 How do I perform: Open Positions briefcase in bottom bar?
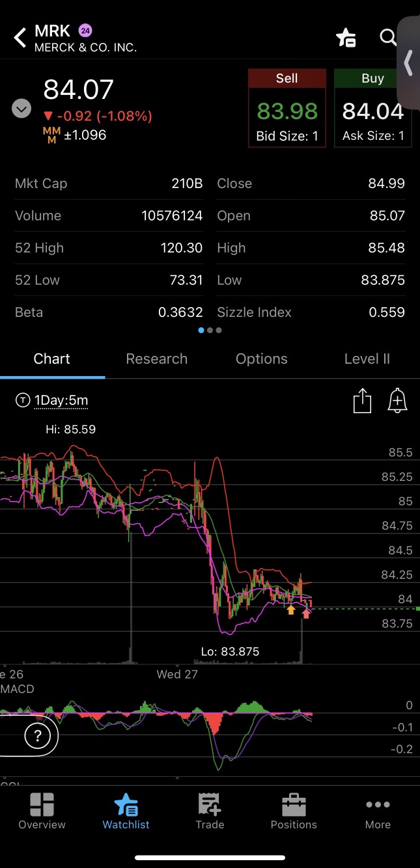pos(294,811)
